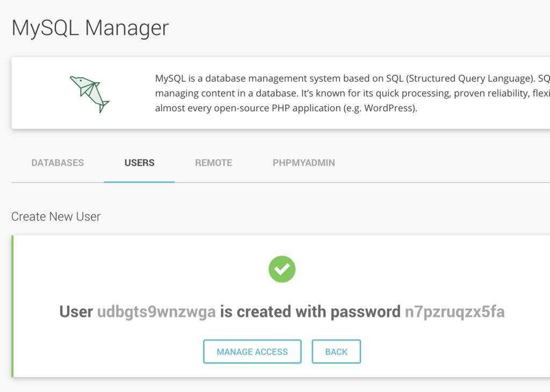This screenshot has height=392, width=550.
Task: Click the green left border of success panel
Action: (13, 306)
